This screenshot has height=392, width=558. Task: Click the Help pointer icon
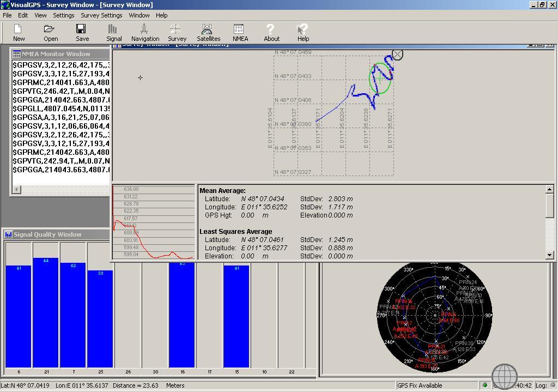pyautogui.click(x=302, y=28)
